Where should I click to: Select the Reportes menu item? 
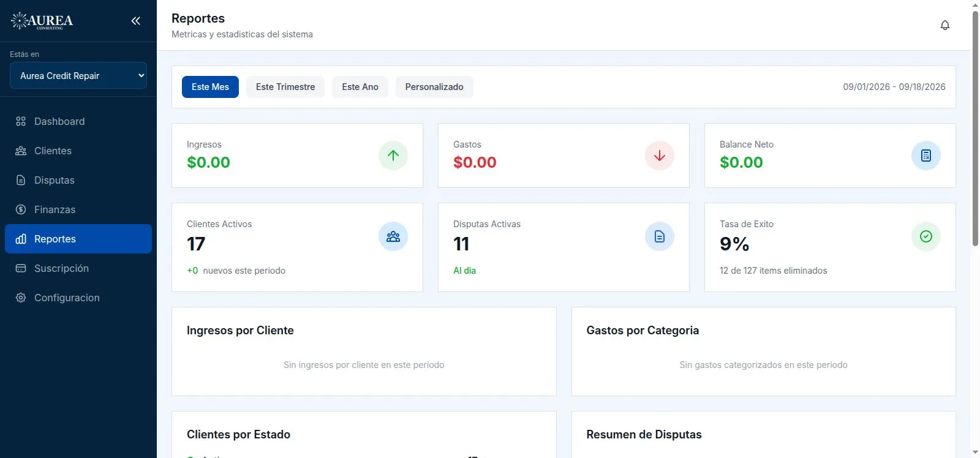pyautogui.click(x=78, y=239)
